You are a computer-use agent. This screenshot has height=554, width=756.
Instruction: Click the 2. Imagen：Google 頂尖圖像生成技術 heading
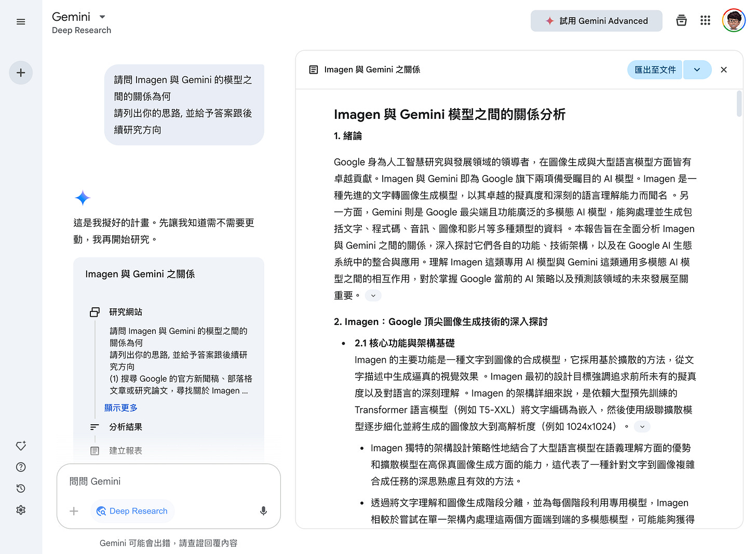click(441, 322)
